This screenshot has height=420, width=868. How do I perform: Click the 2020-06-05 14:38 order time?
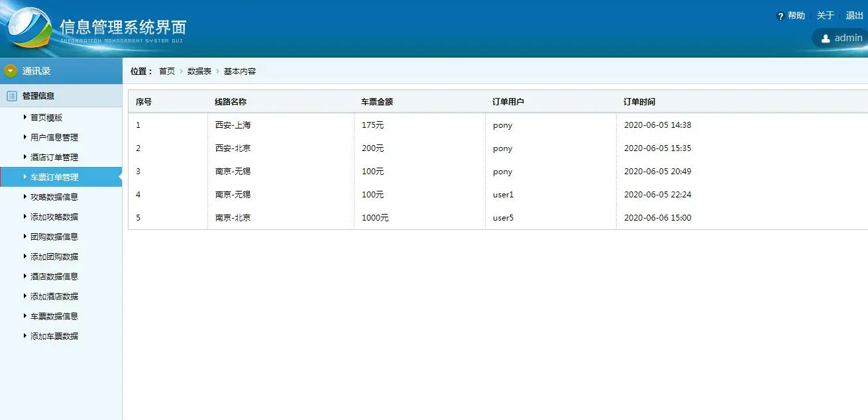click(658, 125)
